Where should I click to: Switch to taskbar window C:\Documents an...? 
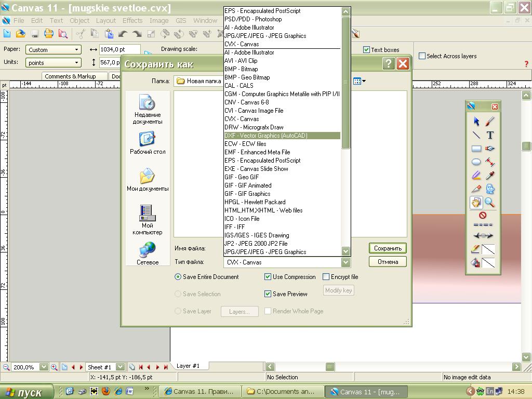click(283, 392)
